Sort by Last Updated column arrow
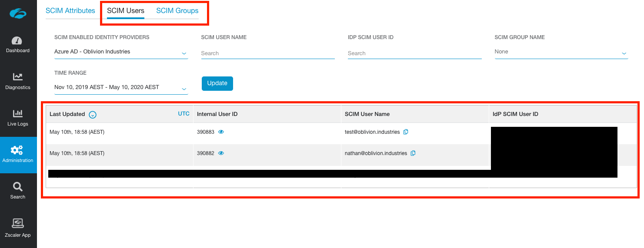This screenshot has width=644, height=248. point(93,115)
